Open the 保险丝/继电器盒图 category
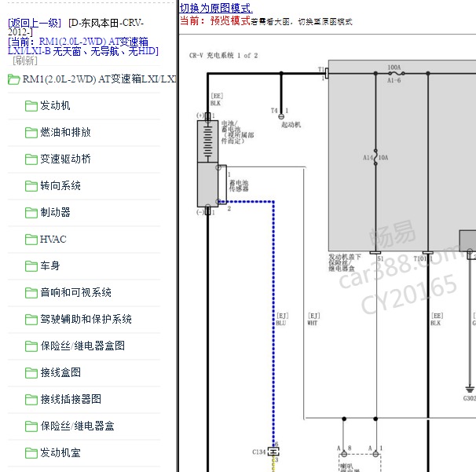476x472 pixels. (x=82, y=346)
